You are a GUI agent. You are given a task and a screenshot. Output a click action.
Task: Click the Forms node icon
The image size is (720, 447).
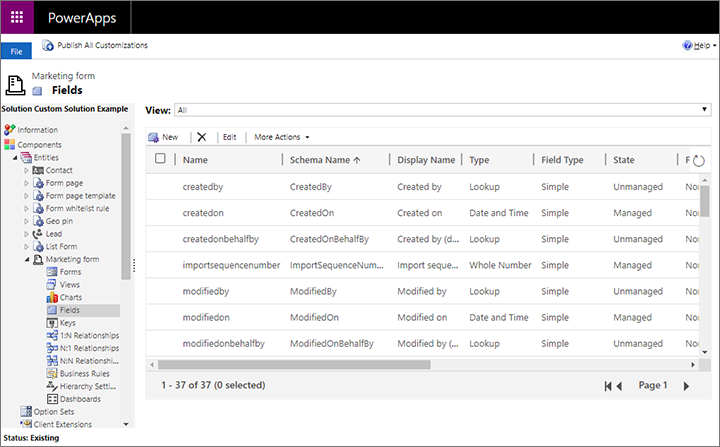click(52, 272)
